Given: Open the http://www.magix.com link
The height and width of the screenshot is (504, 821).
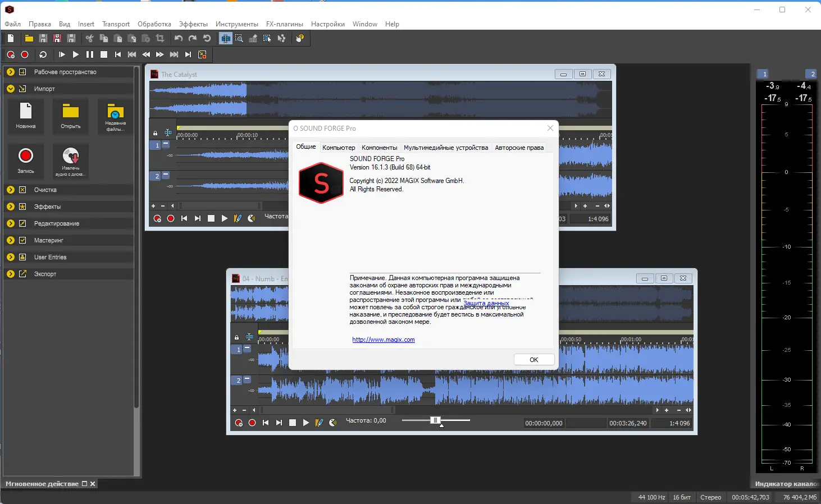Looking at the screenshot, I should coord(384,340).
